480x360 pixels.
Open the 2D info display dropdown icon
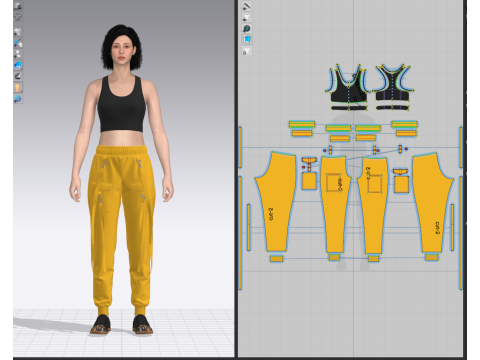tap(247, 29)
